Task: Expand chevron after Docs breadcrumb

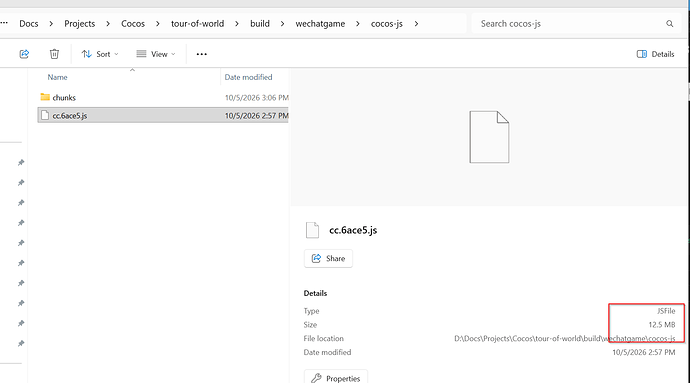Action: (51, 24)
